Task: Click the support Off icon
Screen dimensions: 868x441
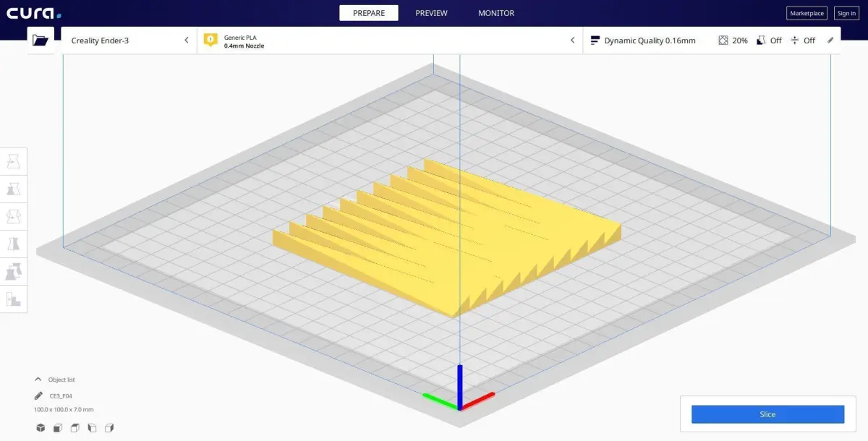Action: (x=761, y=40)
